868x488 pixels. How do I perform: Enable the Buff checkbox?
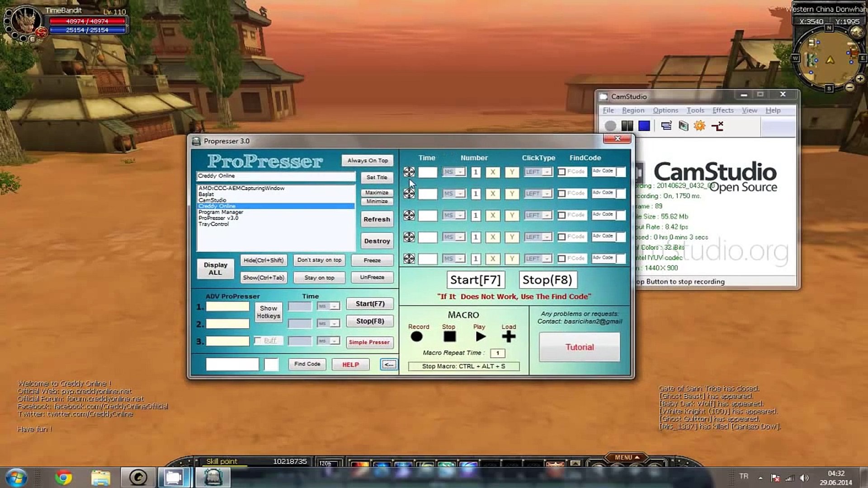(258, 340)
